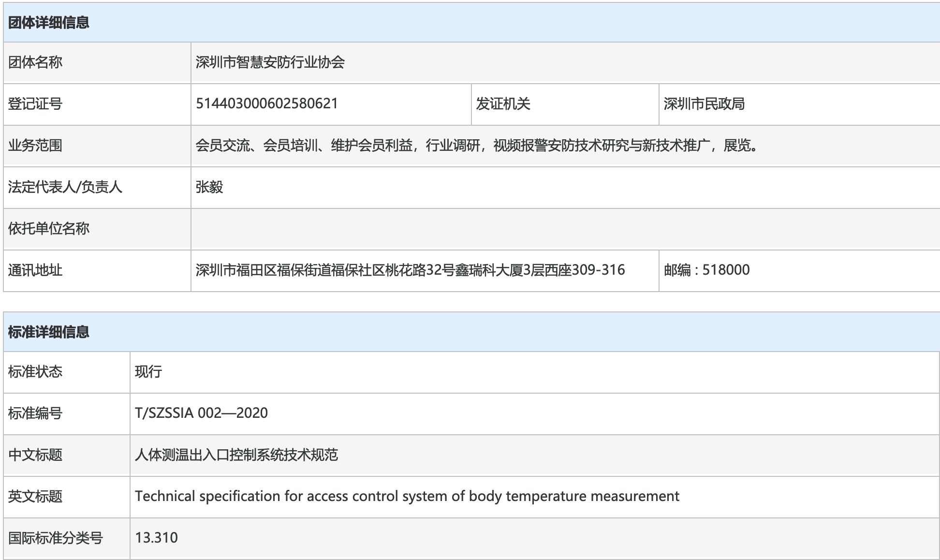
Task: Click ICS classification number 13.310
Action: pyautogui.click(x=156, y=538)
